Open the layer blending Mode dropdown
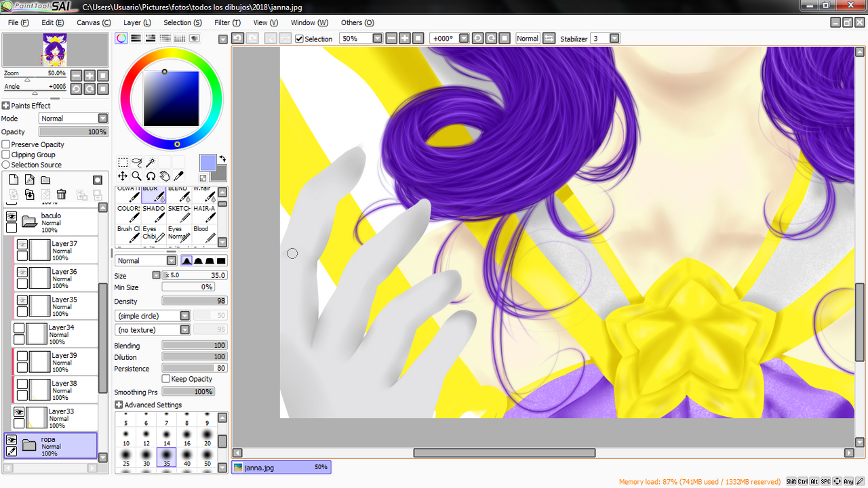The image size is (868, 488). pos(73,118)
